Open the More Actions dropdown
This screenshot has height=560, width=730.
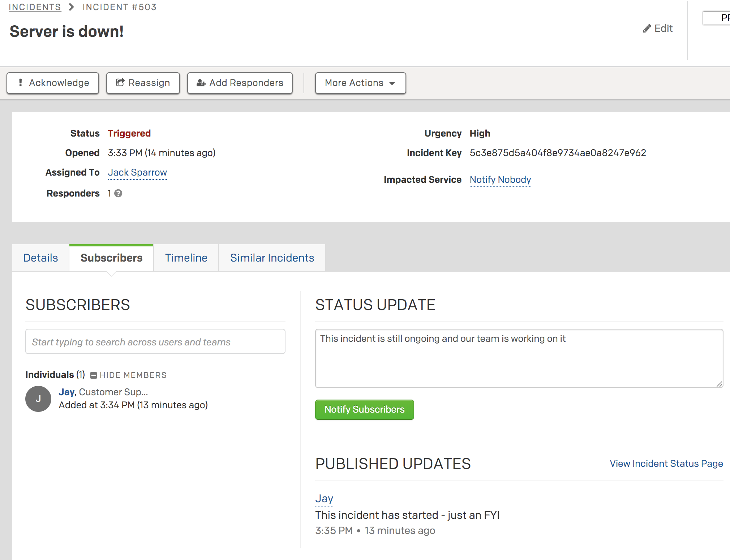click(360, 83)
